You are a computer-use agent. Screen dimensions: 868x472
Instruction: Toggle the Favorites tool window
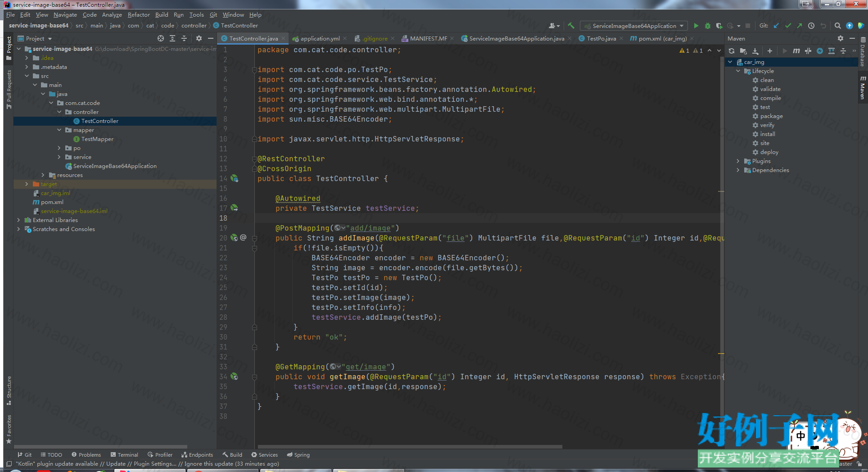pyautogui.click(x=9, y=429)
